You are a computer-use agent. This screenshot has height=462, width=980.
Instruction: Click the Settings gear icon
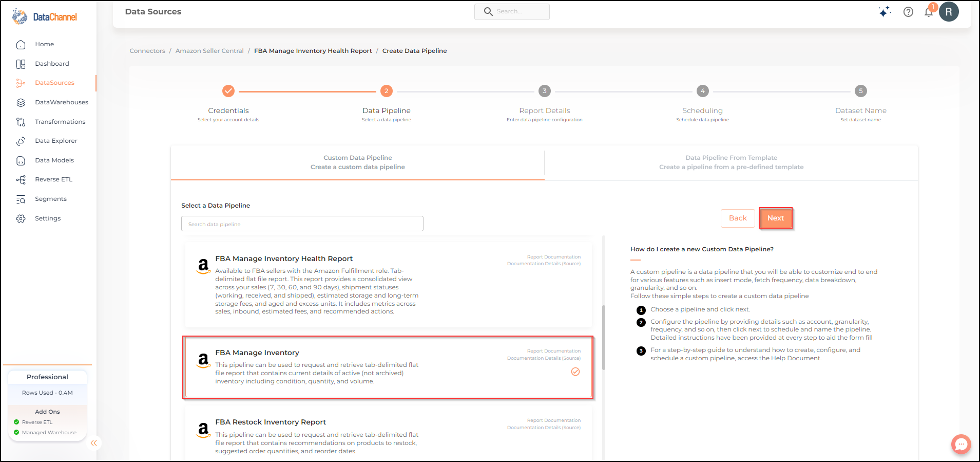coord(21,219)
